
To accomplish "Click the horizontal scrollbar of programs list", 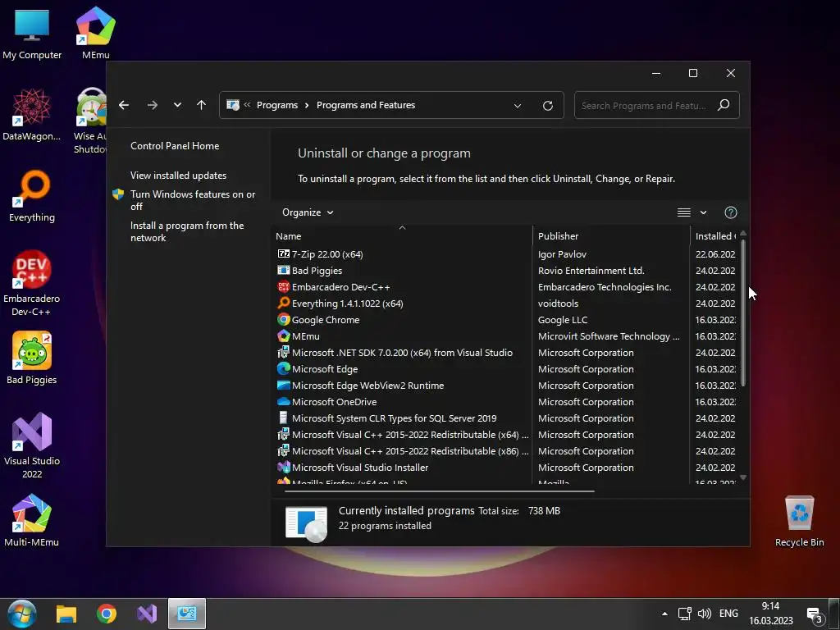I will pyautogui.click(x=440, y=491).
